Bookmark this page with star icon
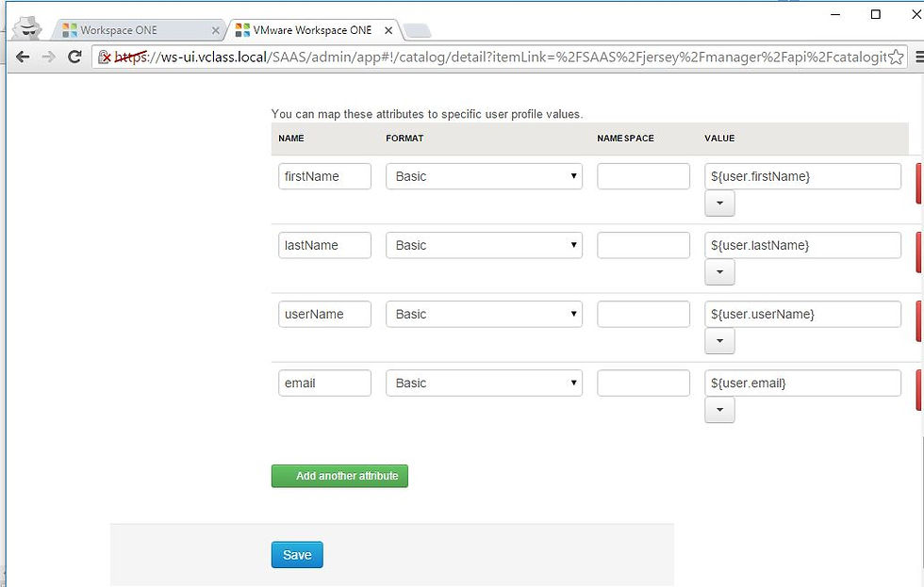924x587 pixels. pos(896,57)
